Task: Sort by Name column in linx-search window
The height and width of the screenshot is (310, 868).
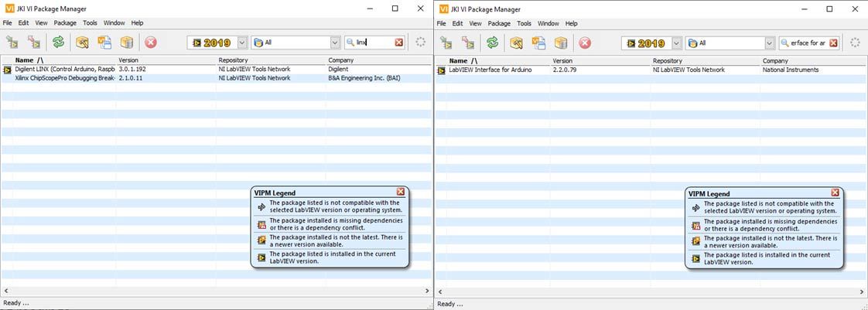Action: coord(64,60)
